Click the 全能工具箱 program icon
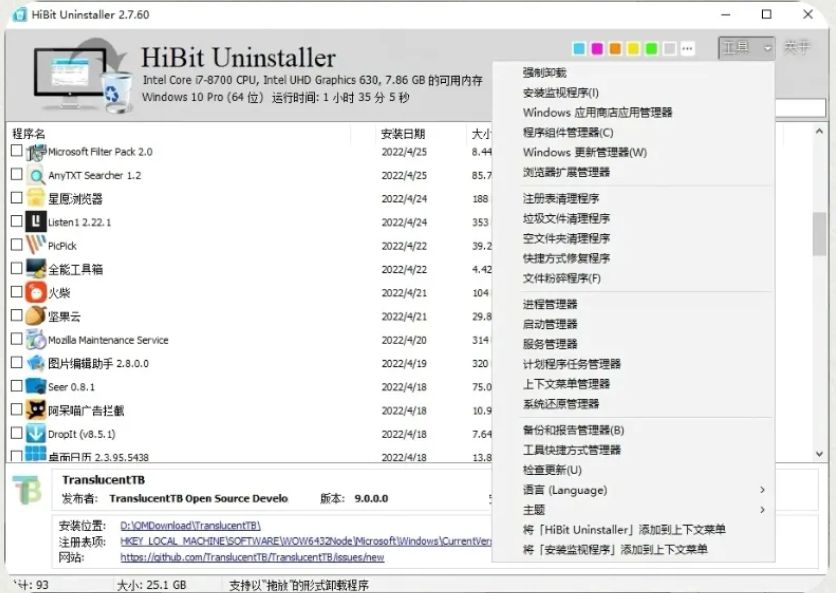Screen dimensions: 836x593 tap(36, 269)
